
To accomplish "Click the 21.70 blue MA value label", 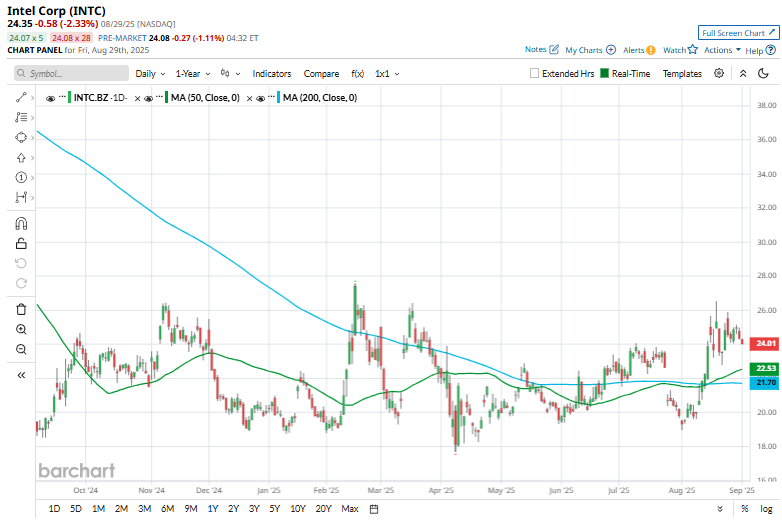I will (x=765, y=383).
